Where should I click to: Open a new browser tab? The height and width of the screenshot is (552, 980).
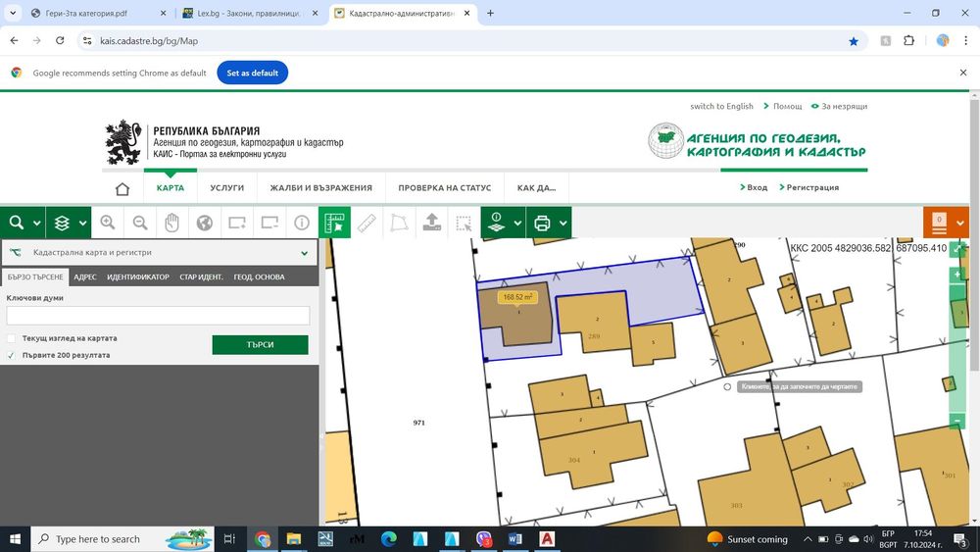click(x=491, y=13)
